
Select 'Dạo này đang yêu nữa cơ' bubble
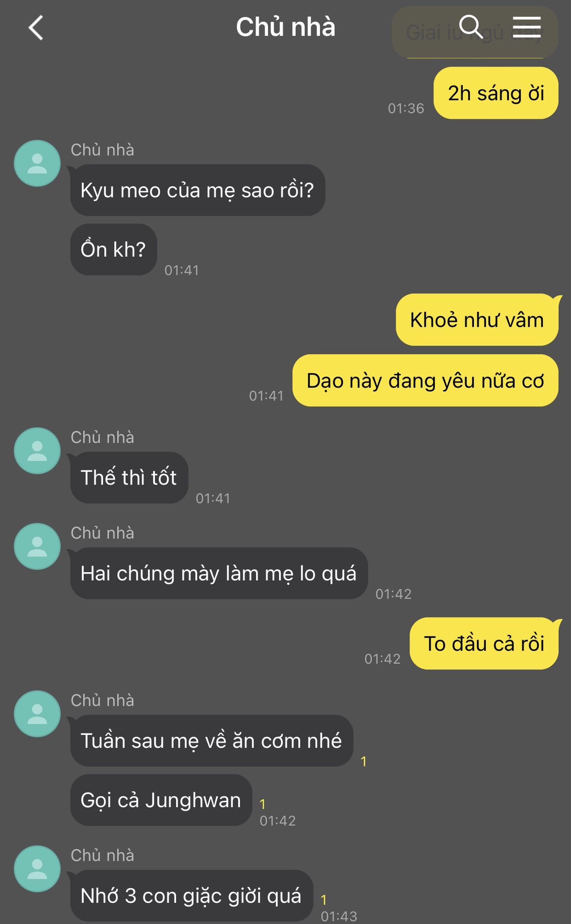pos(425,380)
